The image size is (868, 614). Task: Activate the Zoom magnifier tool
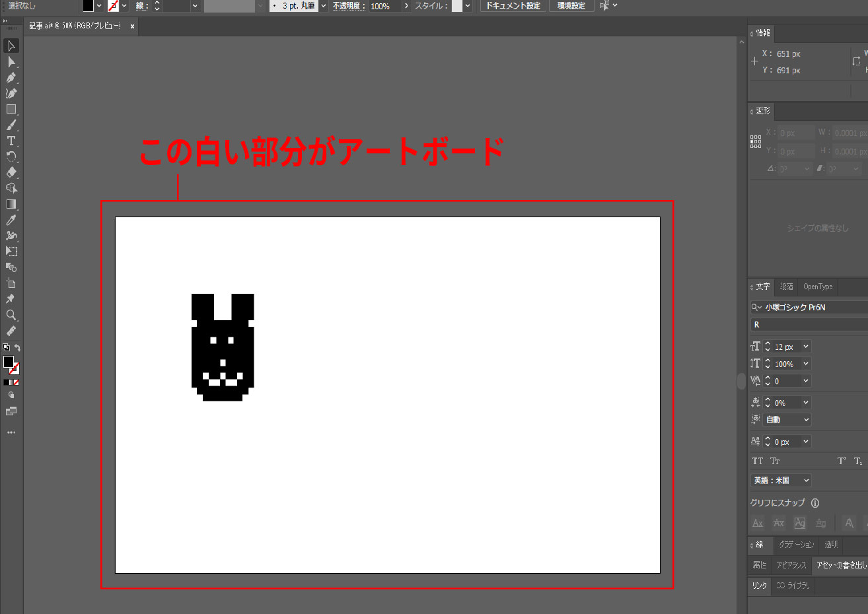[11, 315]
